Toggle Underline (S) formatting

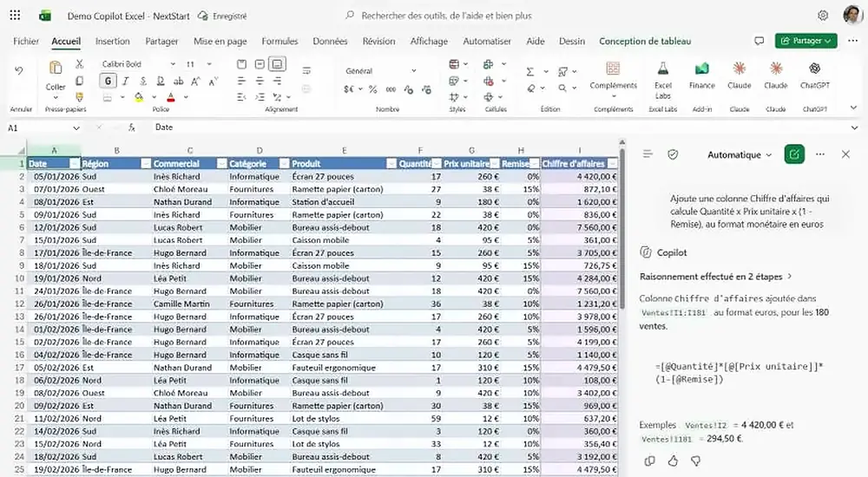click(143, 82)
